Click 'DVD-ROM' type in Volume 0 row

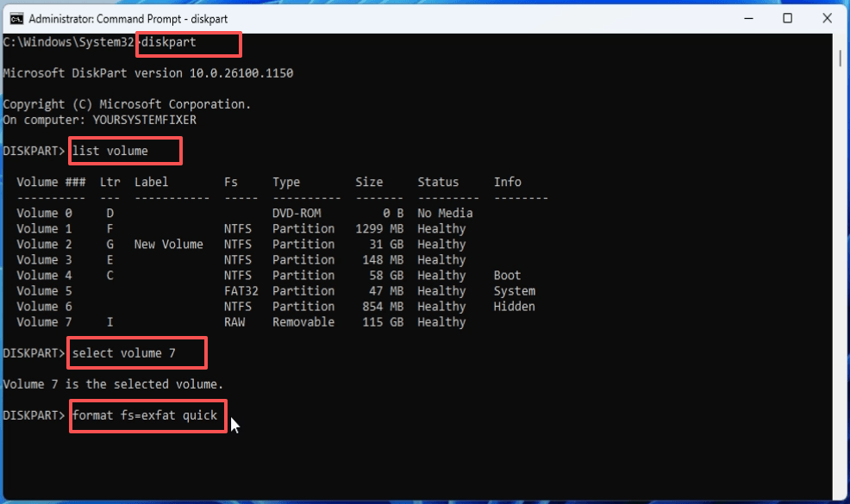coord(297,213)
